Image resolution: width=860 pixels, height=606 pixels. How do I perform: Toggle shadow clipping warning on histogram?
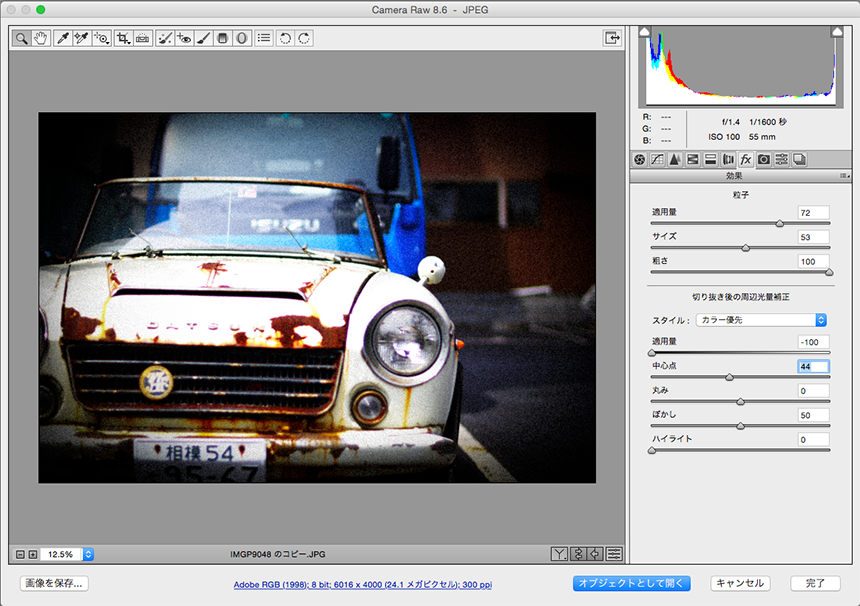click(645, 32)
